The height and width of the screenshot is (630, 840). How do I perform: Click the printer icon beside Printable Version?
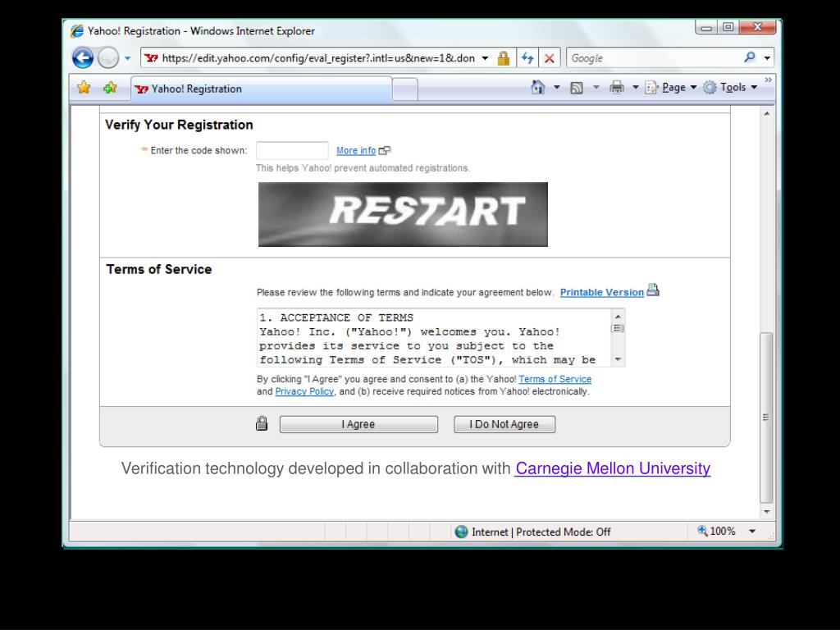[652, 290]
